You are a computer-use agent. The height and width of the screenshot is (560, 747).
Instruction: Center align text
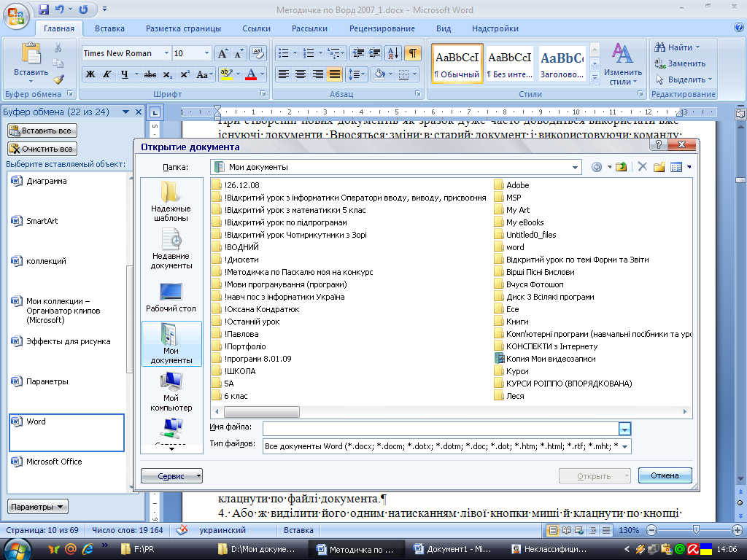pos(301,74)
